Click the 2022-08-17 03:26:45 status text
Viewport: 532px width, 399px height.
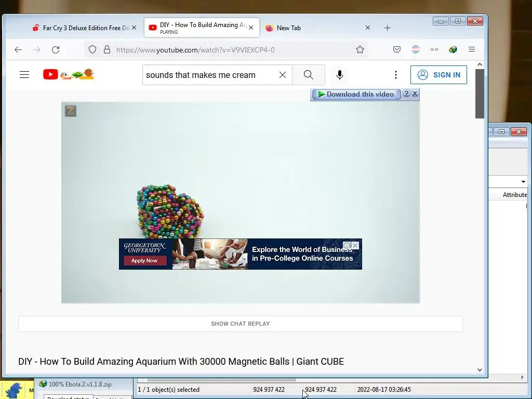[384, 390]
